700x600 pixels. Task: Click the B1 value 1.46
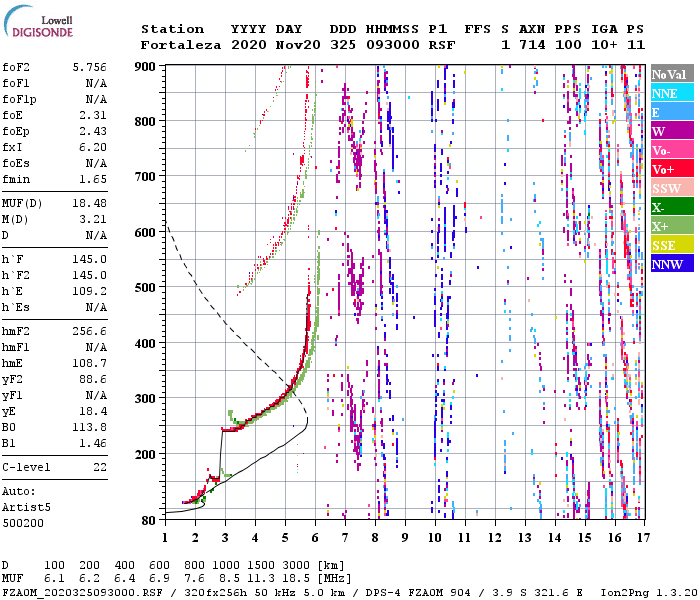[x=93, y=443]
